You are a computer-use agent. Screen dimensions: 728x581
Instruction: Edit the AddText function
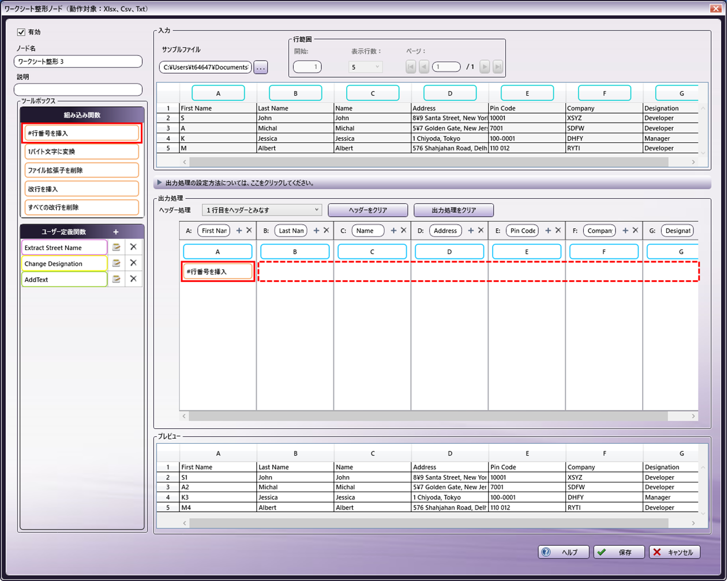[x=117, y=280]
